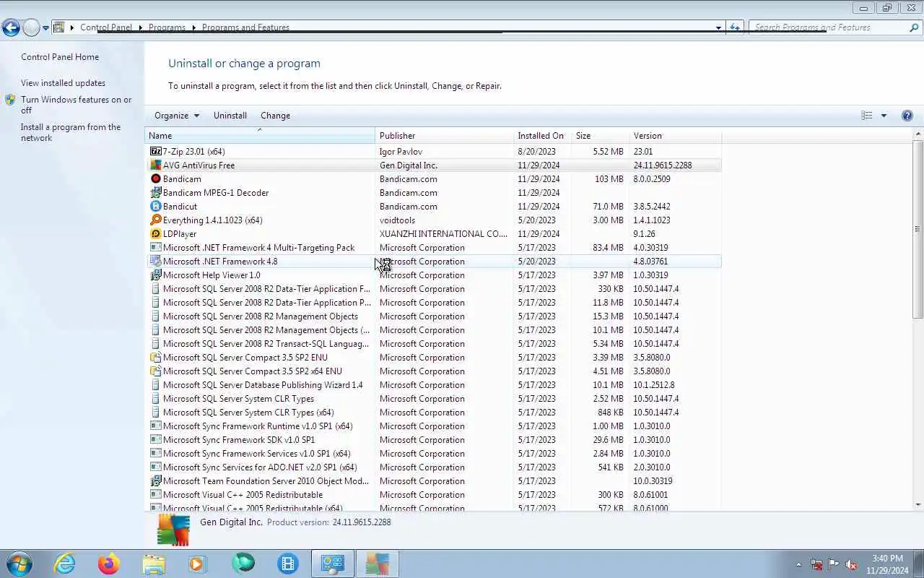The height and width of the screenshot is (578, 924).
Task: Open the Windows Start orb
Action: tap(19, 564)
